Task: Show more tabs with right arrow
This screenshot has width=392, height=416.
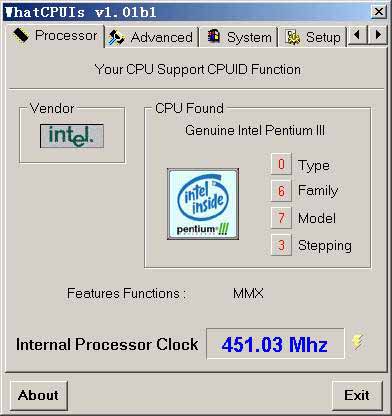Action: pyautogui.click(x=378, y=34)
